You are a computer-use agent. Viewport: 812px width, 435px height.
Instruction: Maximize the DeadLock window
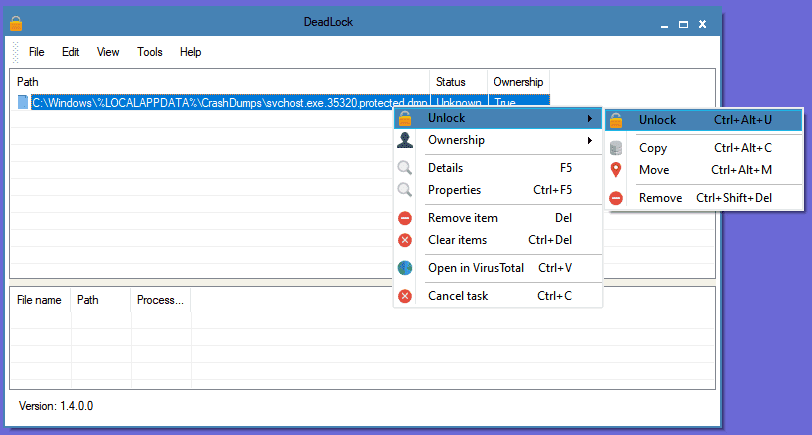coord(684,24)
